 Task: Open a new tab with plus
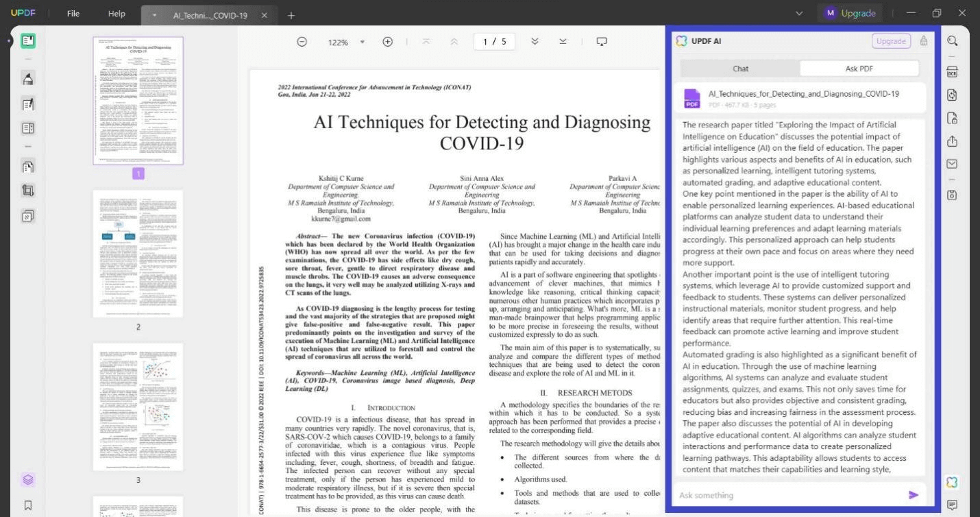(291, 15)
